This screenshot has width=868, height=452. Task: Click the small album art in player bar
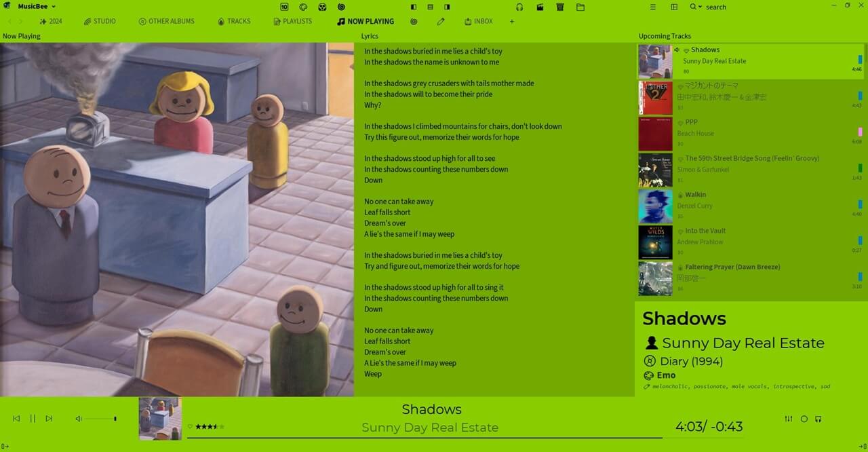pos(160,419)
